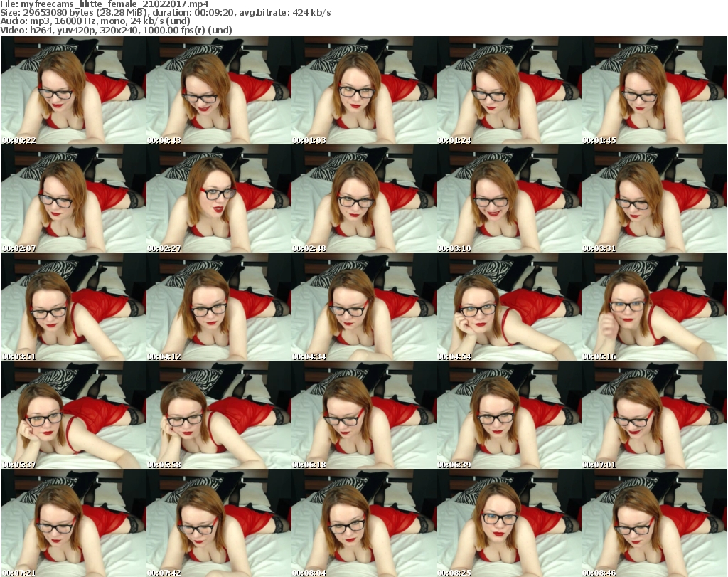Click the 'Size: 29653080 bytes' info line
The width and height of the screenshot is (728, 577).
pyautogui.click(x=166, y=13)
